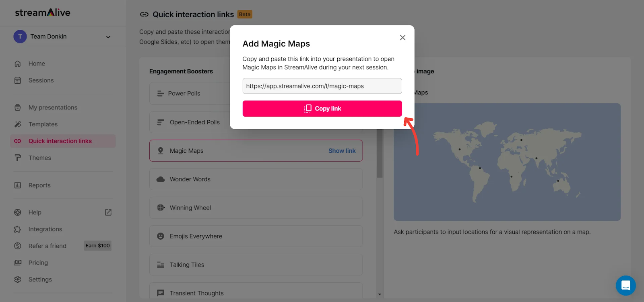Select the magic-maps URL field

click(322, 86)
